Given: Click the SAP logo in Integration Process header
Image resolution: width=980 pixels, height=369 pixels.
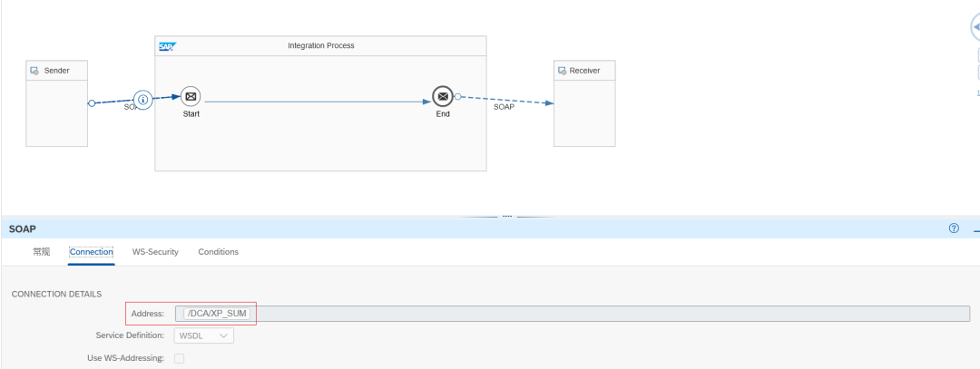Looking at the screenshot, I should [168, 46].
